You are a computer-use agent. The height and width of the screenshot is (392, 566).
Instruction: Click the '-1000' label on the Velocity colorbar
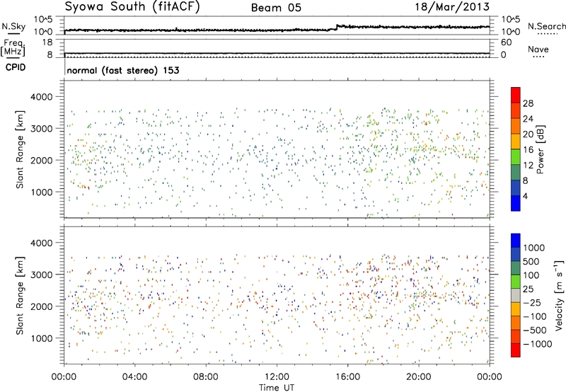(537, 344)
